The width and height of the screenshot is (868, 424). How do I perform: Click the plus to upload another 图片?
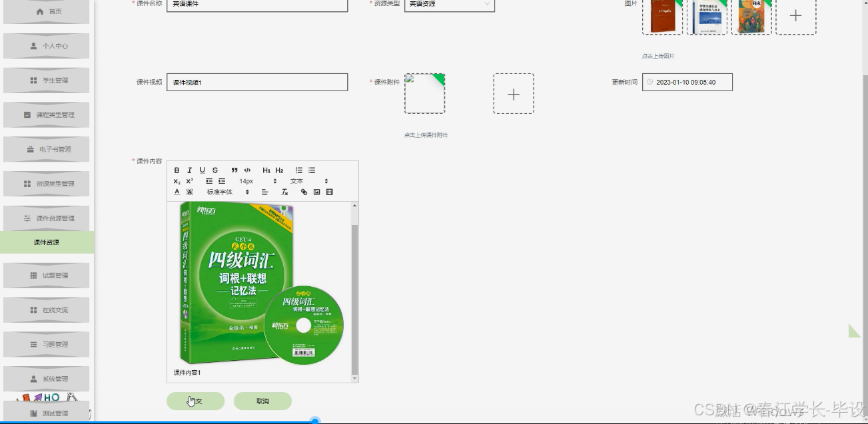[795, 15]
